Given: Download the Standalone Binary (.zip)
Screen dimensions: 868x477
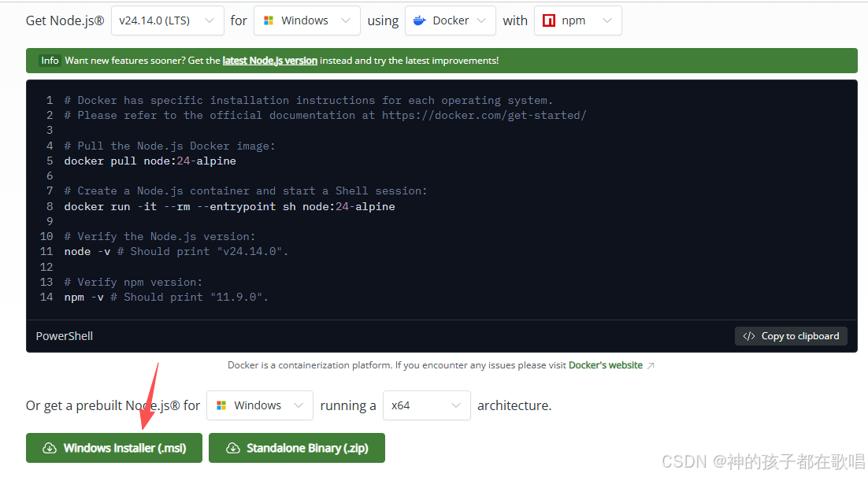Looking at the screenshot, I should [297, 448].
